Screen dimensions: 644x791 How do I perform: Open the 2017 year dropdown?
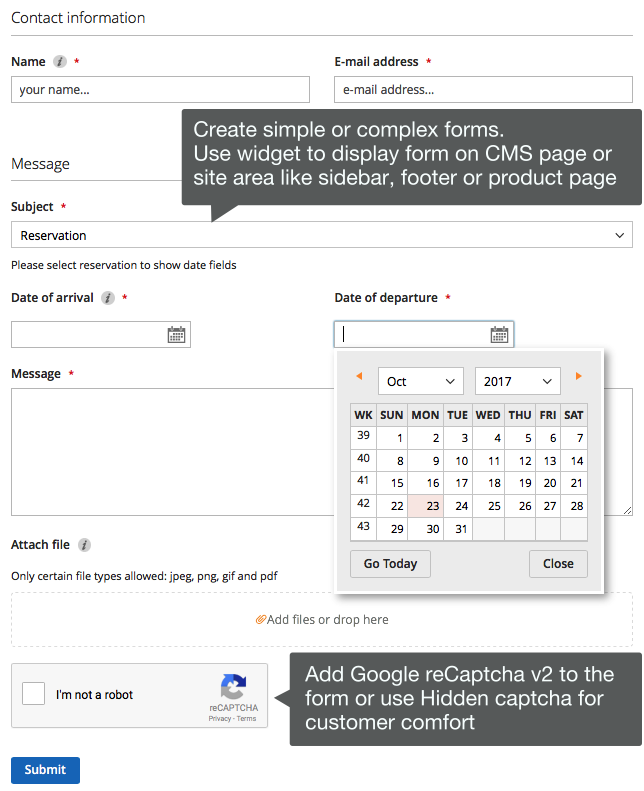(x=517, y=381)
